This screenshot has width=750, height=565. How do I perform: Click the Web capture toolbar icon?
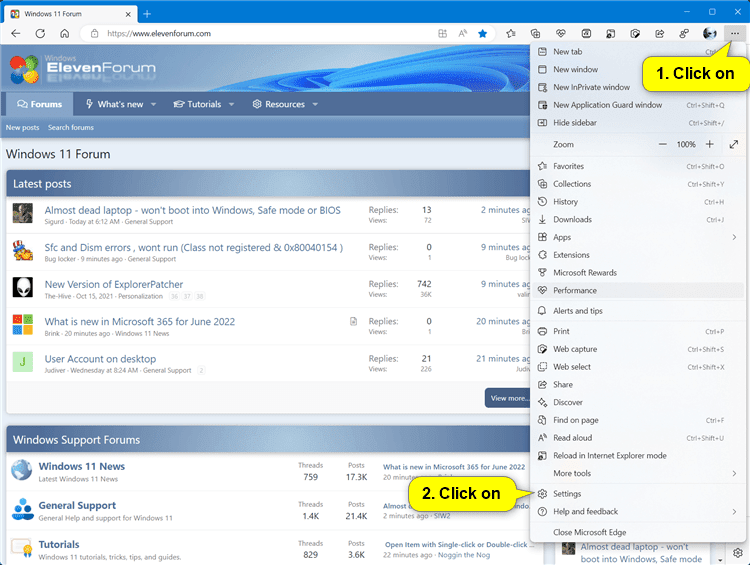pos(635,33)
